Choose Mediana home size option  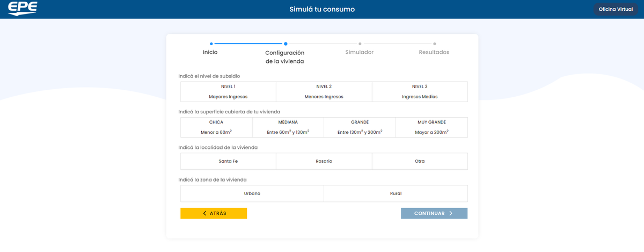pyautogui.click(x=288, y=127)
